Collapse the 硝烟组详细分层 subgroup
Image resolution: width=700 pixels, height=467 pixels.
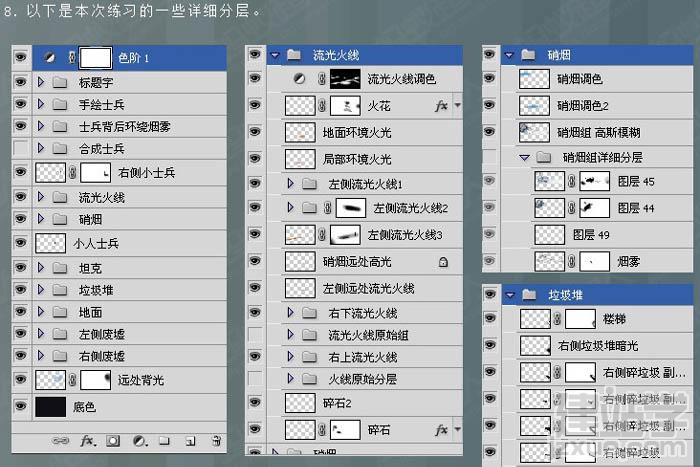tap(525, 157)
